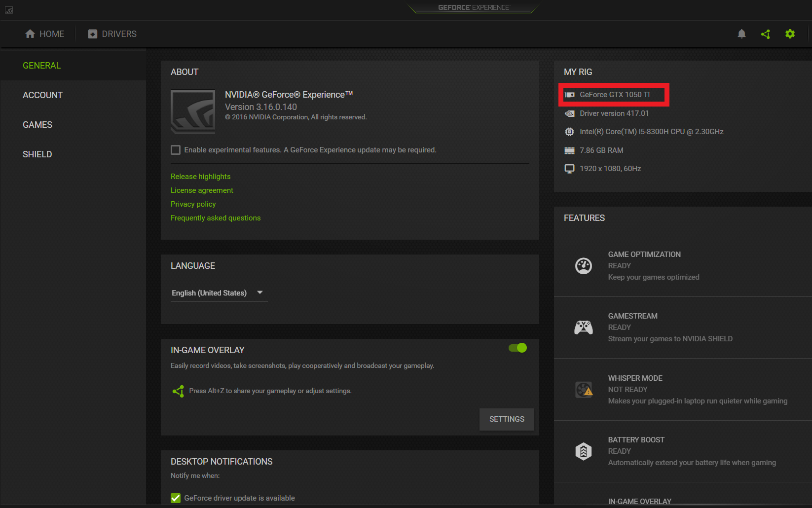Viewport: 812px width, 508px height.
Task: Click the monitor display icon
Action: tap(569, 169)
